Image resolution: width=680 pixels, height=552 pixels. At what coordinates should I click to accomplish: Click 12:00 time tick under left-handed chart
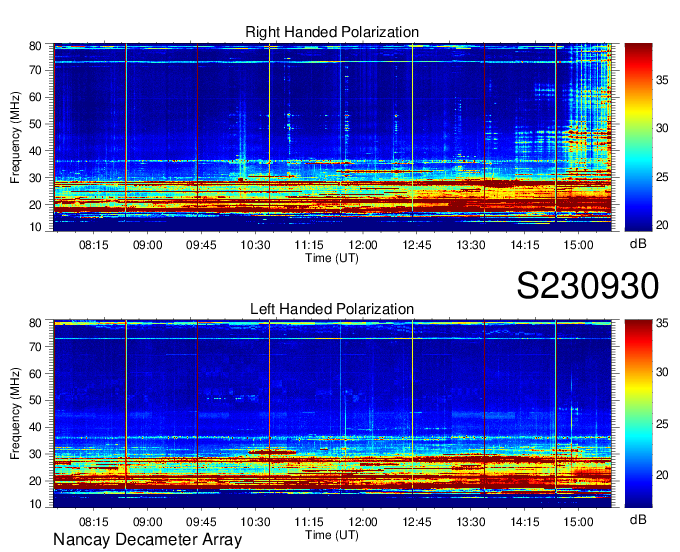(x=363, y=522)
